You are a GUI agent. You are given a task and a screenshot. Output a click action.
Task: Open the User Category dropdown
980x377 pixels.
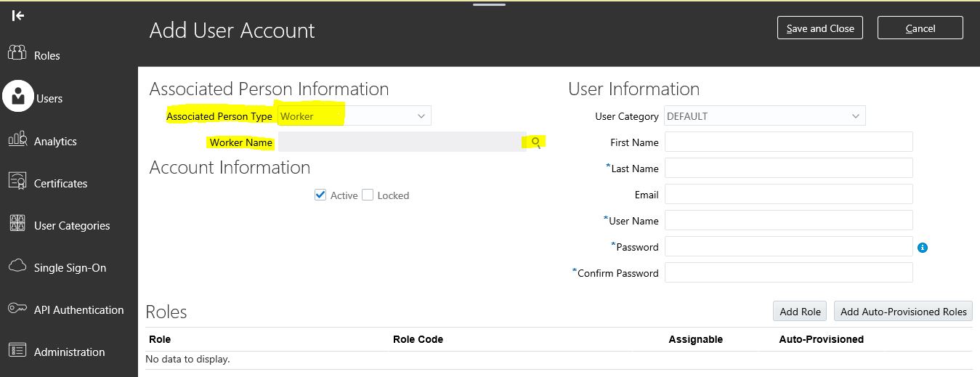click(765, 116)
